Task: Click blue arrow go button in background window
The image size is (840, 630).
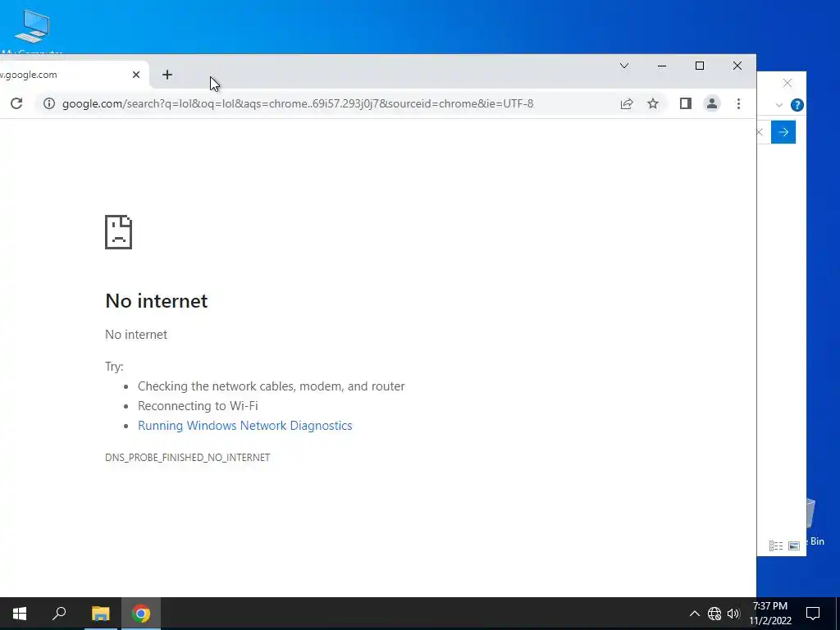Action: tap(783, 132)
